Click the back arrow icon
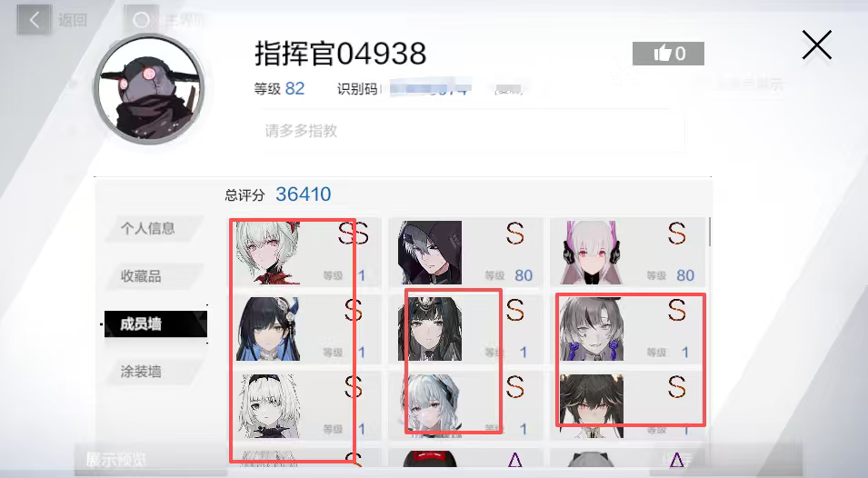Image resolution: width=868 pixels, height=478 pixels. 35,21
